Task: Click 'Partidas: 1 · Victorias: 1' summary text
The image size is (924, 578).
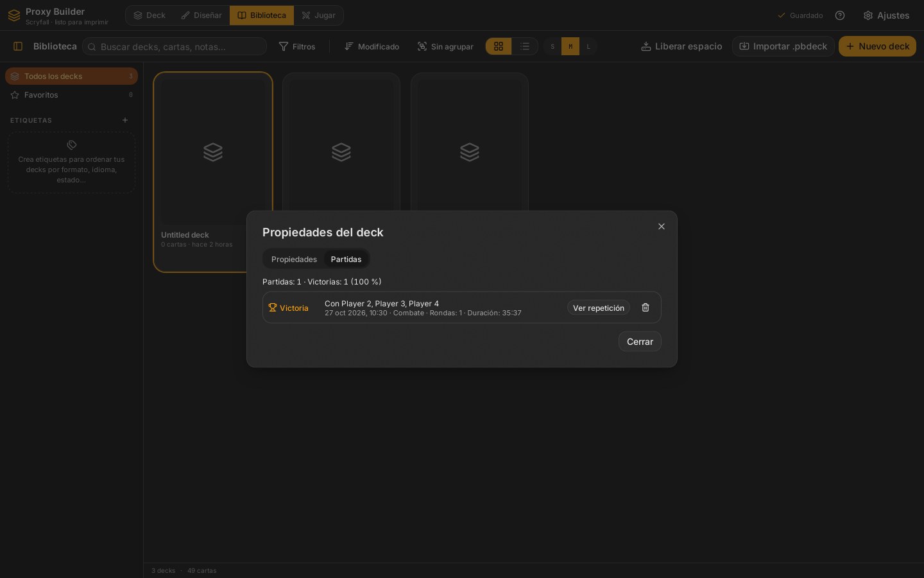Action: coord(305,281)
